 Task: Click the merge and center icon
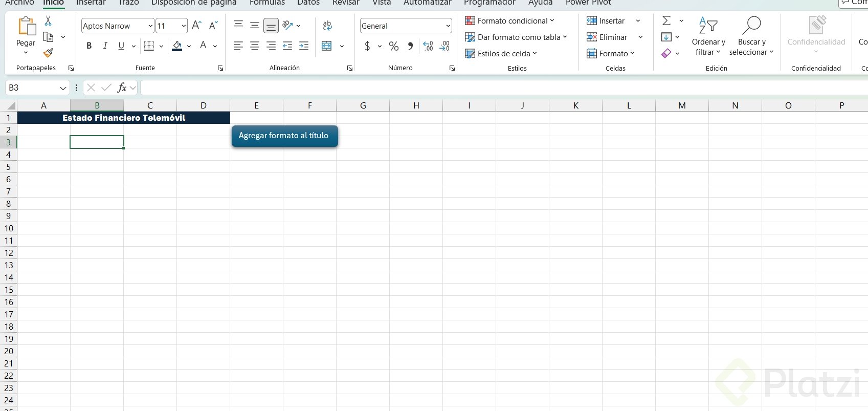(327, 46)
